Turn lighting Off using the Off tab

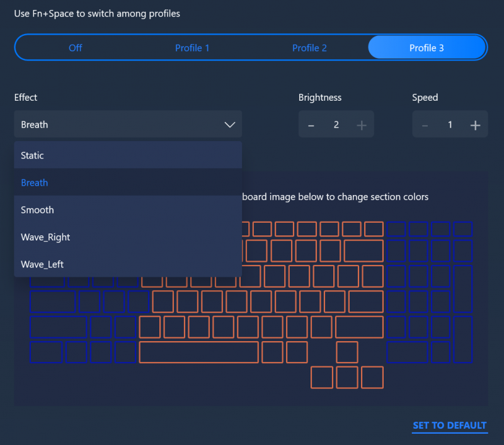pos(75,47)
